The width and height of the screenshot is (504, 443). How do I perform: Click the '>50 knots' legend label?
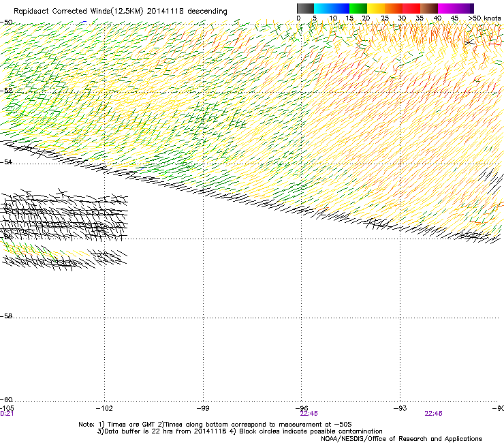[484, 18]
